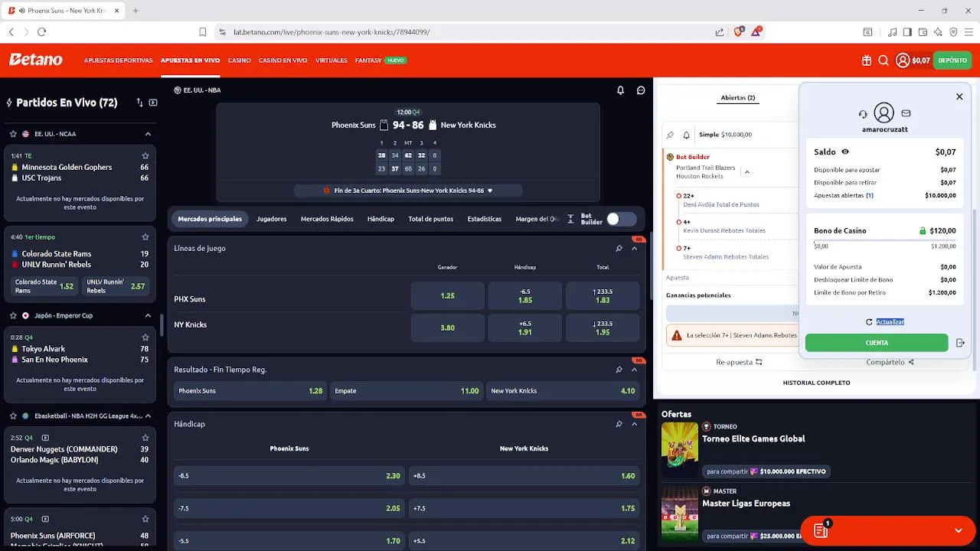The width and height of the screenshot is (980, 551).
Task: Favorite the Denver Nuggets (COMMANDER) match star
Action: click(x=145, y=438)
